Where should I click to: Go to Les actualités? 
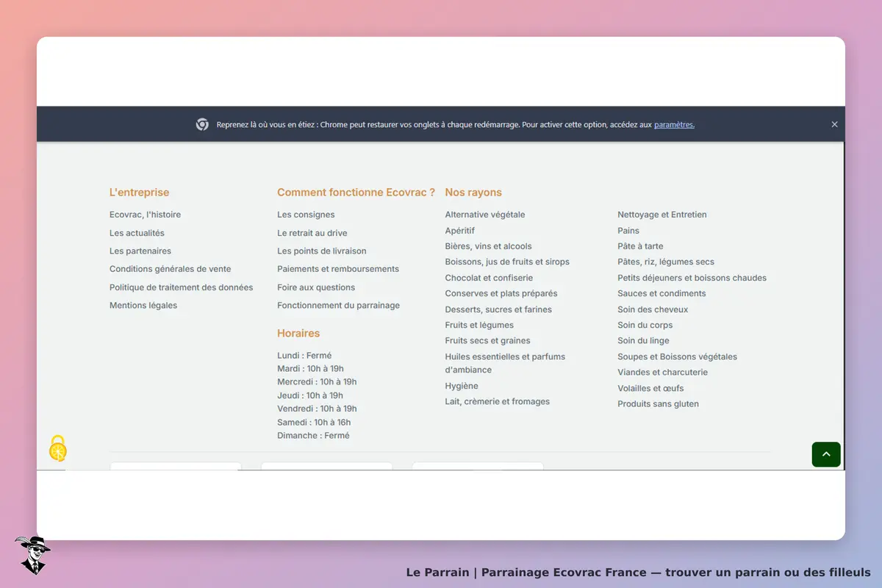(x=137, y=233)
